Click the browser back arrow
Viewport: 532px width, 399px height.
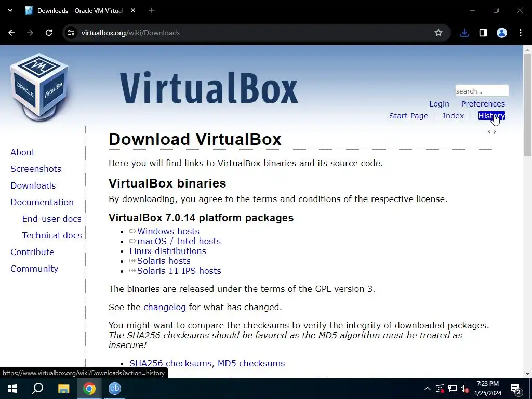coord(11,33)
